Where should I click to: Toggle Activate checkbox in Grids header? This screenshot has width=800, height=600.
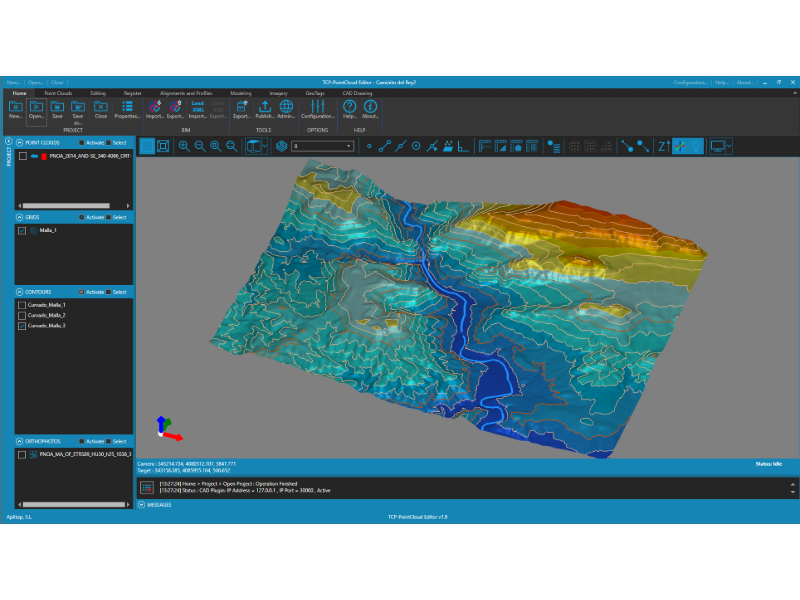pyautogui.click(x=82, y=217)
